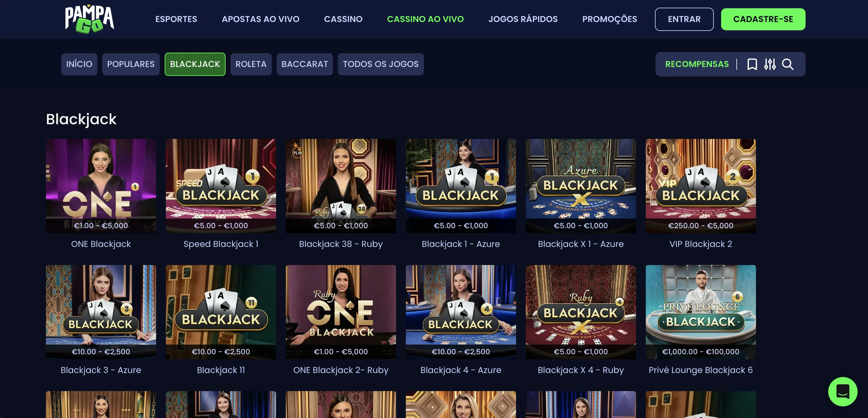Screen dimensions: 868x418
Task: Open the game filter sliders icon
Action: point(770,64)
